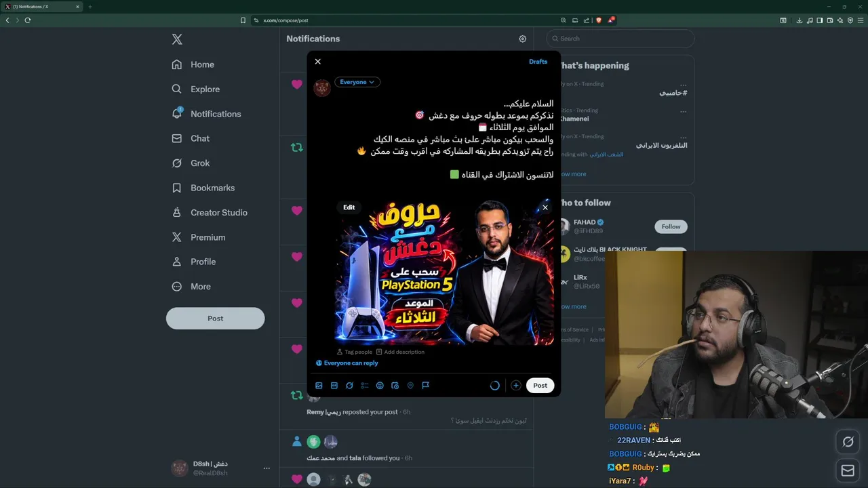Tag location icon in composer
This screenshot has height=488, width=868.
pos(410,386)
